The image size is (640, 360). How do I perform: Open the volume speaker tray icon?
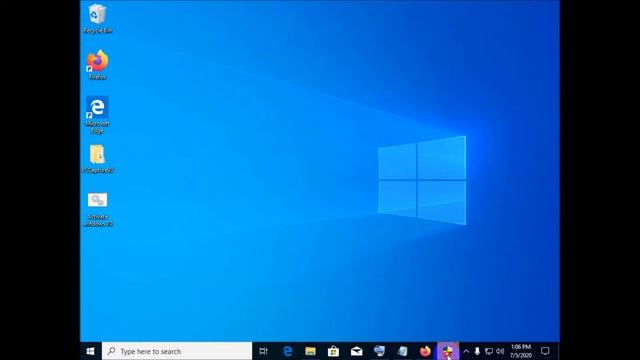click(500, 351)
